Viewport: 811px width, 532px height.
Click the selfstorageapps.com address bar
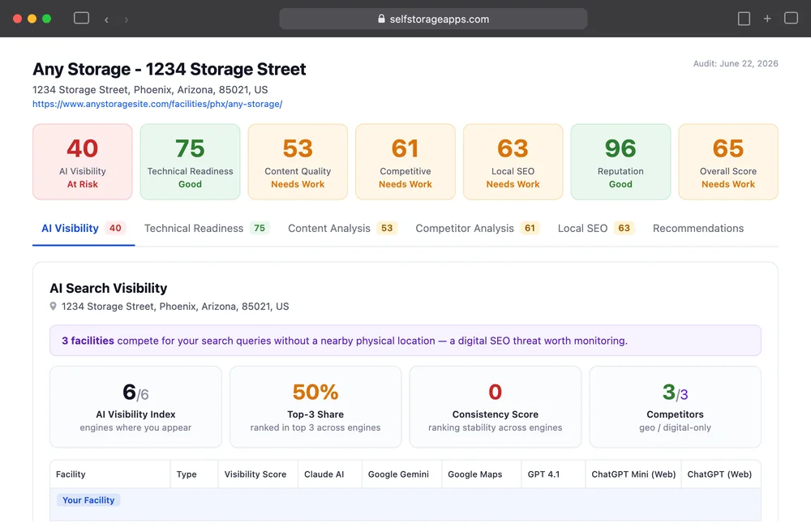tap(433, 19)
